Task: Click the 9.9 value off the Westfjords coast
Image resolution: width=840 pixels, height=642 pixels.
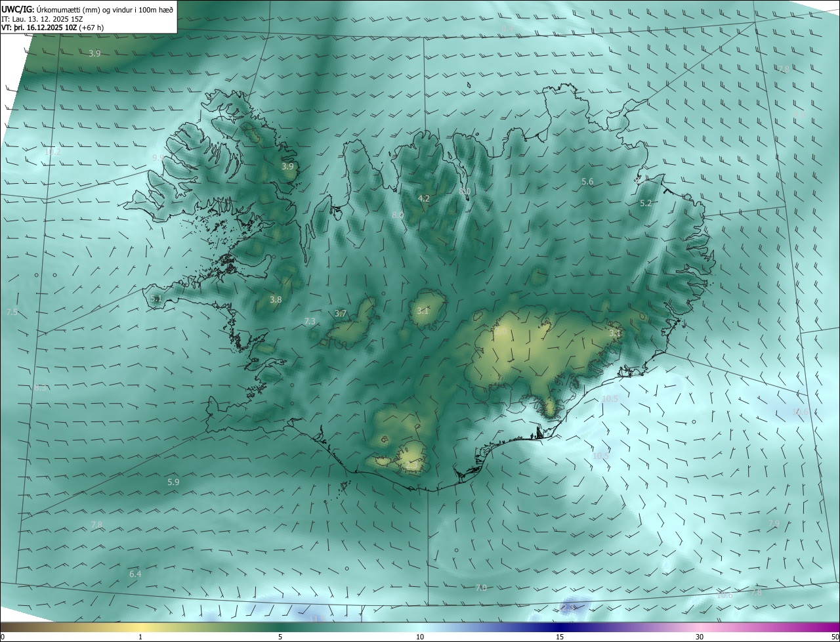Action: coord(157,158)
